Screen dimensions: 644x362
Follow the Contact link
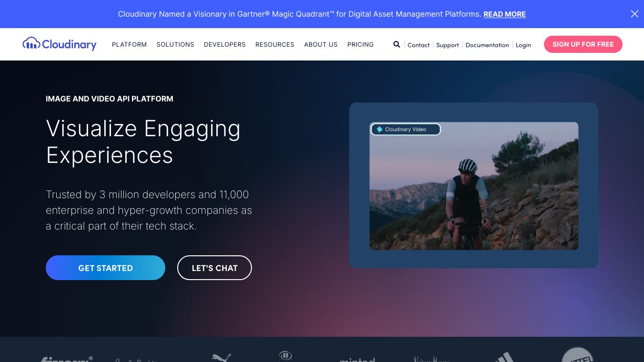tap(418, 45)
